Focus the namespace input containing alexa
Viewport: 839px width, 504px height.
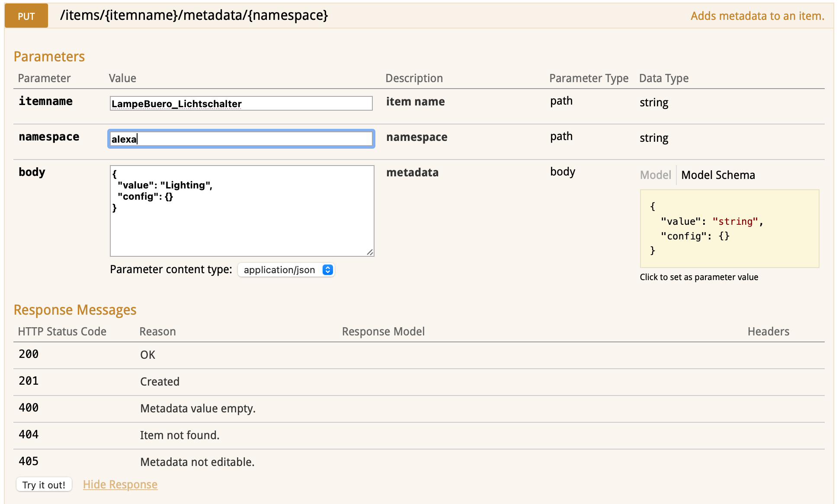[241, 139]
